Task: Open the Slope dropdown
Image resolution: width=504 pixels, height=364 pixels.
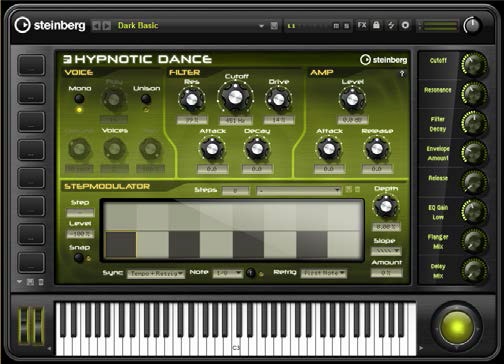Action: point(386,251)
